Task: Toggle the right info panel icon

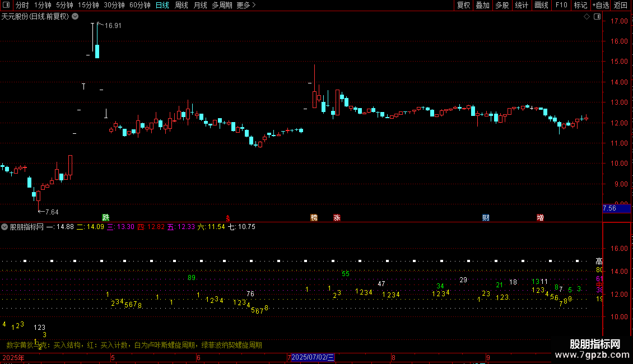Action: pos(597,17)
